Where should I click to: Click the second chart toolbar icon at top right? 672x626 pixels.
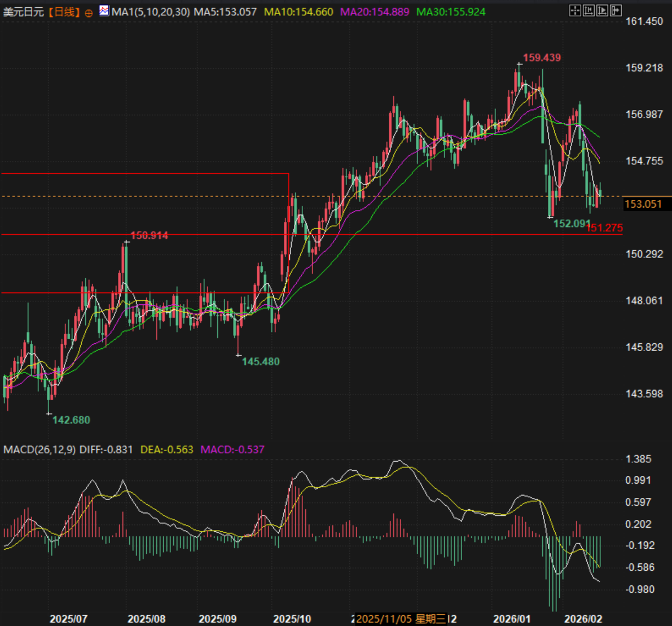point(589,10)
